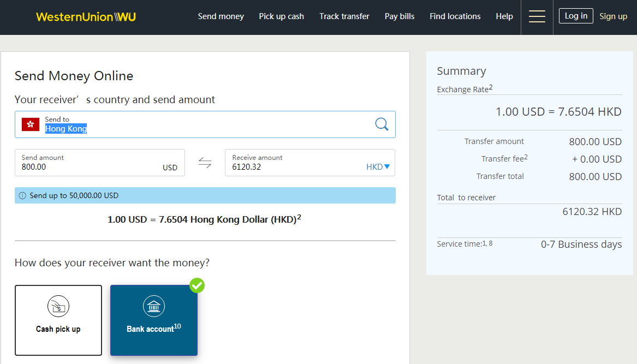Select Cash pick up option
Screen dimensions: 637x364
[x=58, y=320]
